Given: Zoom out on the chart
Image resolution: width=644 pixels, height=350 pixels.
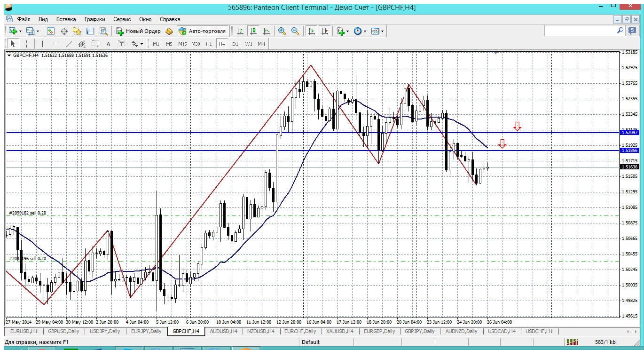Looking at the screenshot, I should pyautogui.click(x=295, y=31).
